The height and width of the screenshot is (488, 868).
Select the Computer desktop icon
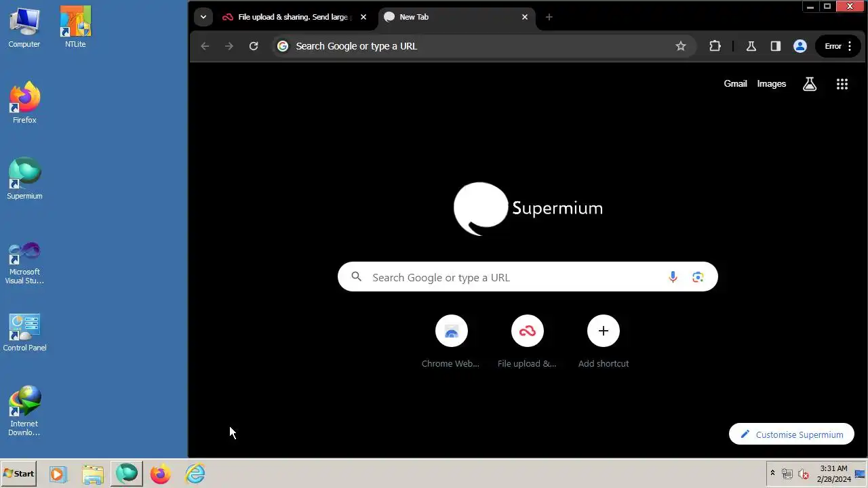coord(24,28)
